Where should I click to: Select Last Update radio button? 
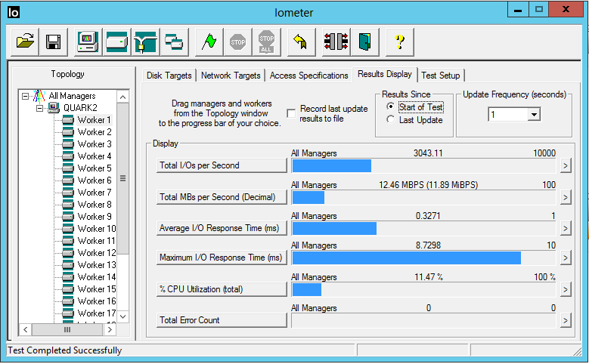391,120
